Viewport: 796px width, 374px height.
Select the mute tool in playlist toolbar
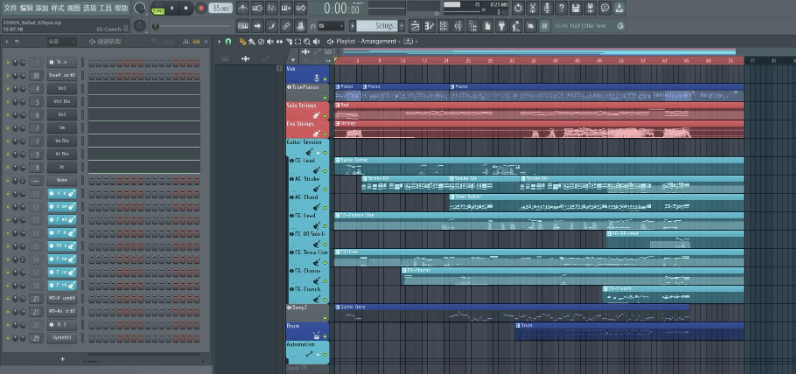pos(271,42)
